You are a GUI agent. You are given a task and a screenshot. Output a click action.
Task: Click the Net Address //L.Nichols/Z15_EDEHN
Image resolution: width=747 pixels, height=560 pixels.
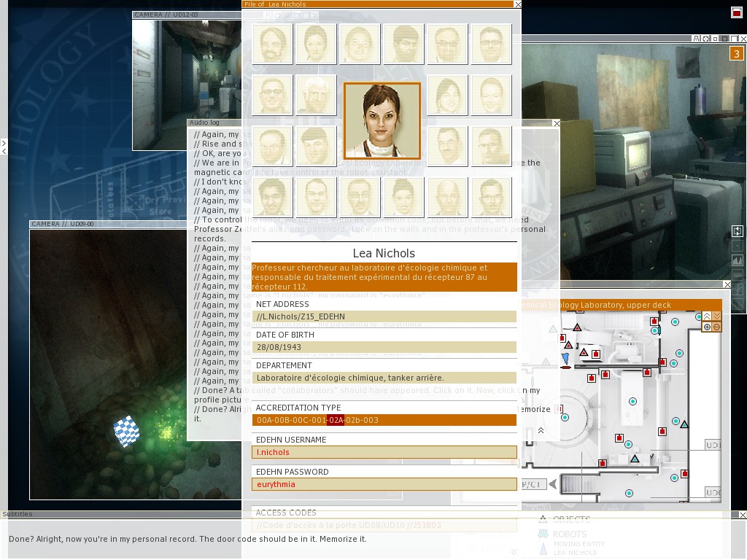point(384,316)
